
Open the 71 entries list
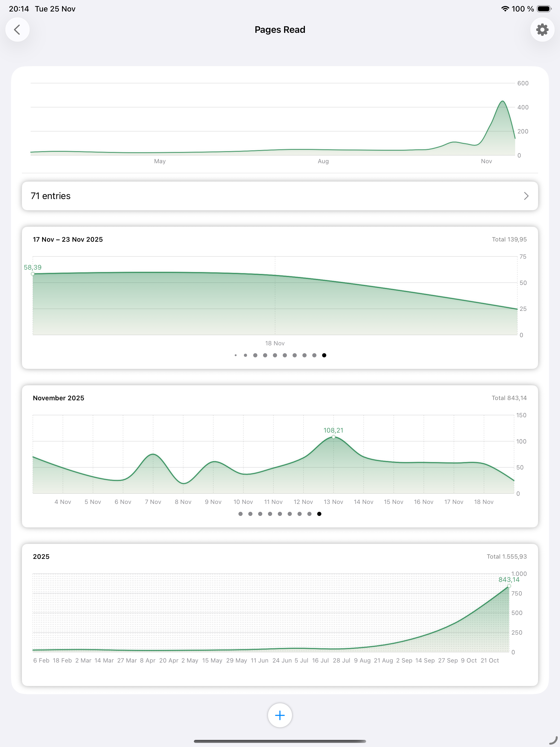pos(280,196)
